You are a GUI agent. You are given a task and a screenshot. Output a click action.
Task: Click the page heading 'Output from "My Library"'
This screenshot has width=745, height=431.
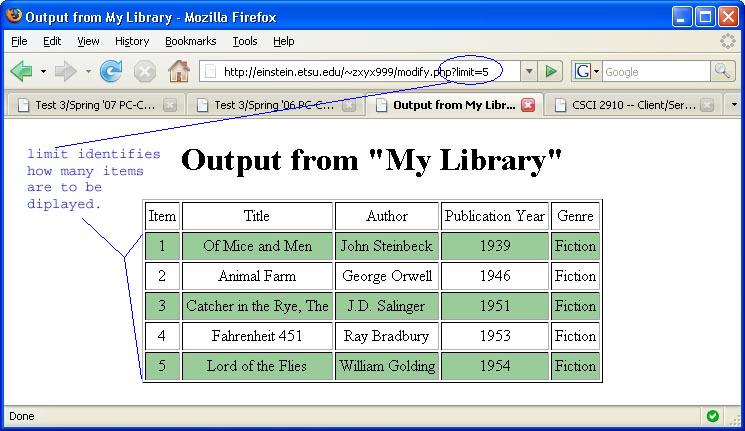tap(372, 160)
